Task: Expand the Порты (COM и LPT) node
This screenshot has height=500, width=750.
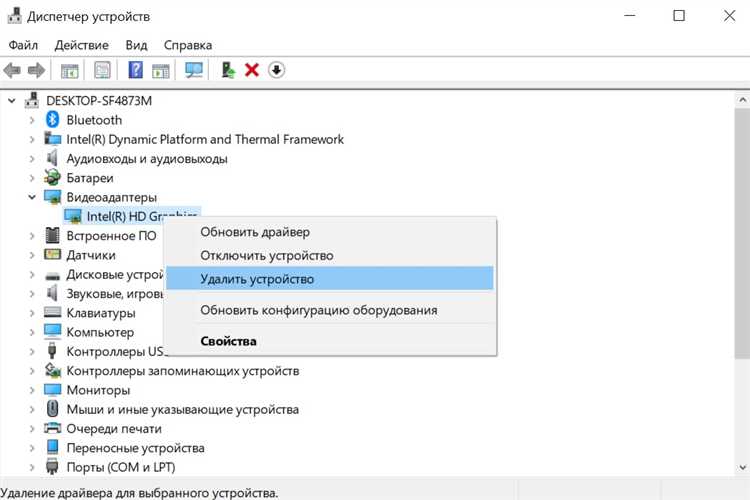Action: 32,467
